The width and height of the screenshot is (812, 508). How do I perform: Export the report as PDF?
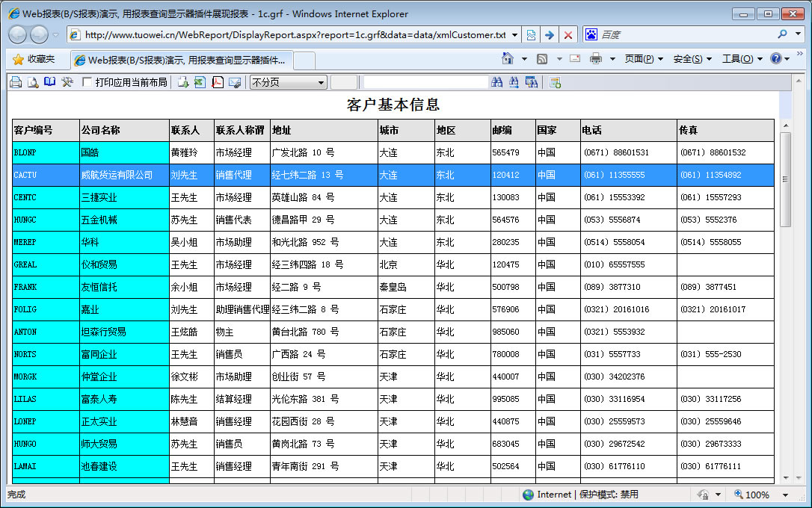click(218, 82)
